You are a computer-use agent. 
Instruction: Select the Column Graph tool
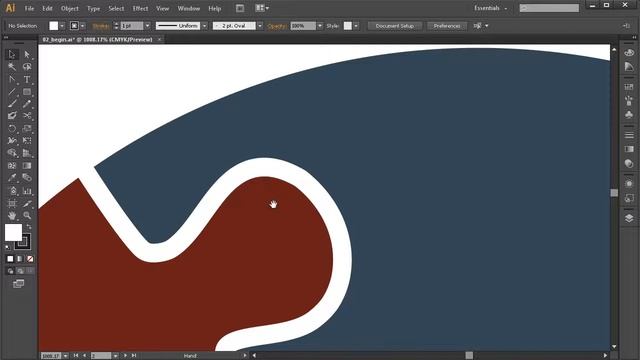tap(27, 191)
